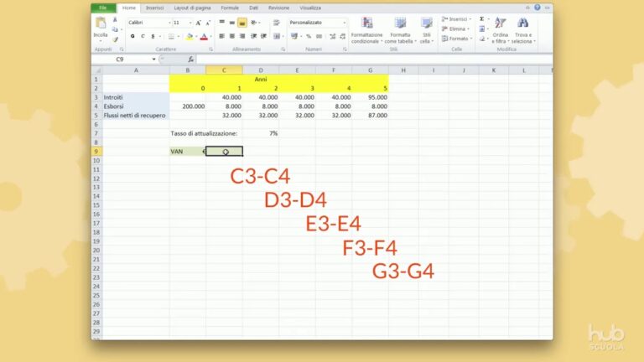Image resolution: width=644 pixels, height=362 pixels.
Task: Open Formattazione condizionale menu
Action: (366, 30)
